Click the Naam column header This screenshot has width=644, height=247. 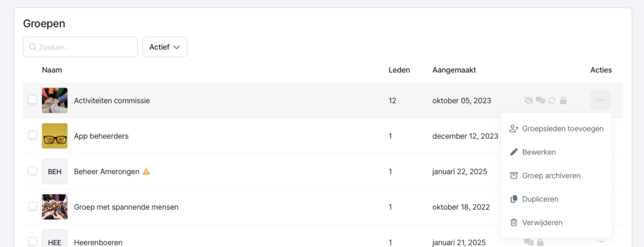52,70
